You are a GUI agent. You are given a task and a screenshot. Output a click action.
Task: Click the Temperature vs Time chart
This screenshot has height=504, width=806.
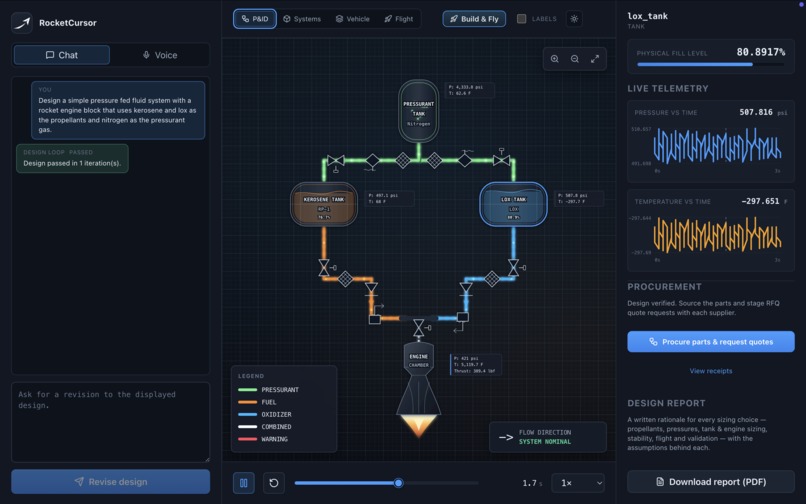tap(711, 230)
